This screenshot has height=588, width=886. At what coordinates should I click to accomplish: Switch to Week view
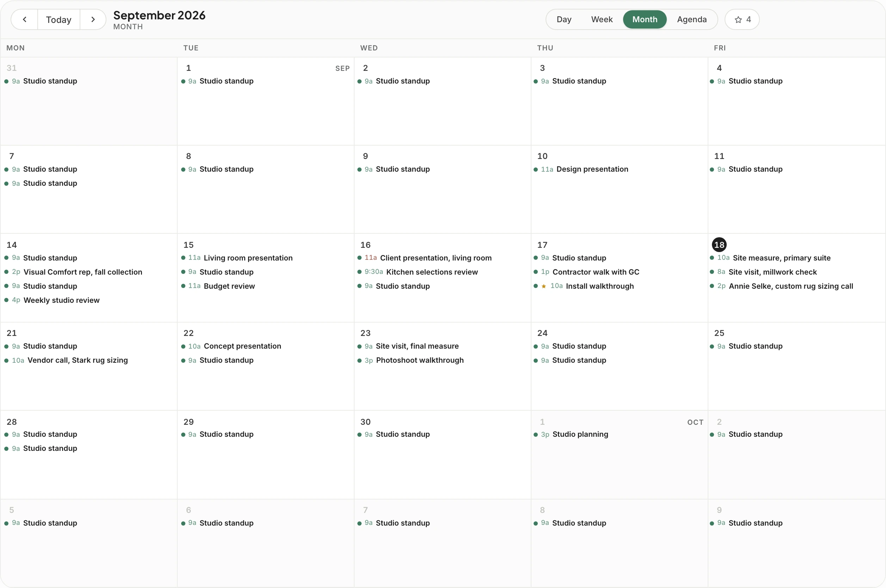[602, 19]
